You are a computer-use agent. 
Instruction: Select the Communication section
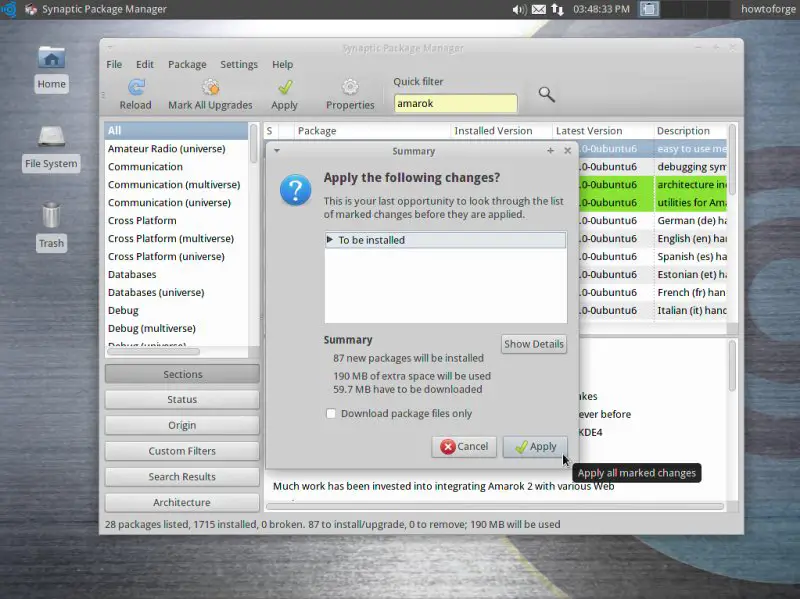(177, 167)
